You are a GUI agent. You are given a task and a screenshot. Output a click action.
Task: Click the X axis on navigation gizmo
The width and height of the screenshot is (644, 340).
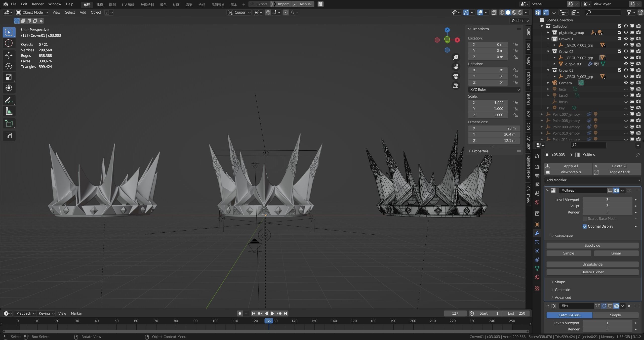(x=457, y=40)
